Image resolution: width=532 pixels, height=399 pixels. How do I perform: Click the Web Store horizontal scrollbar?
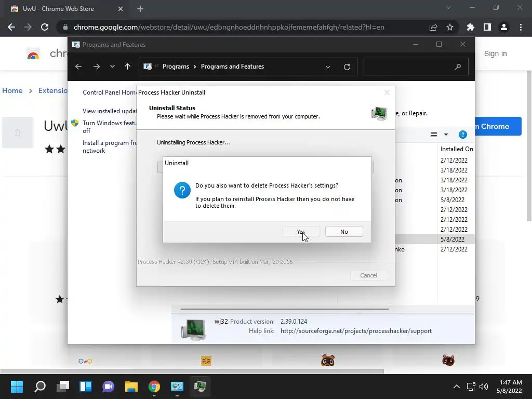pos(192,371)
